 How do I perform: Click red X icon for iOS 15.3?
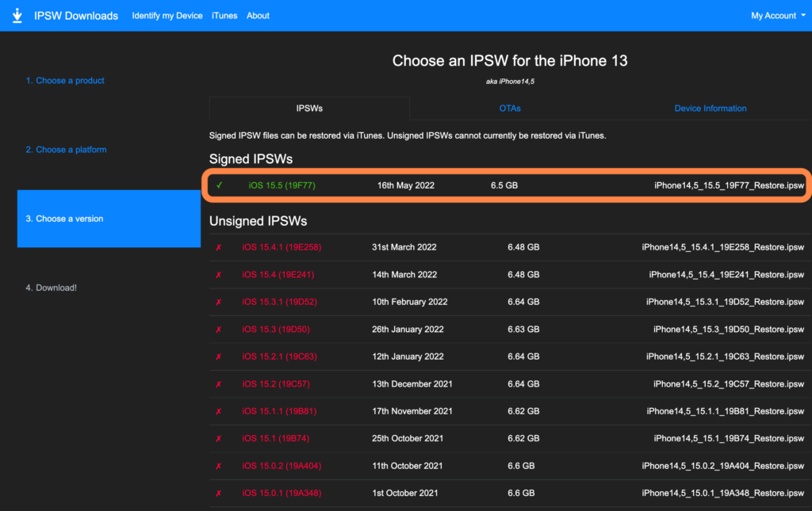219,330
